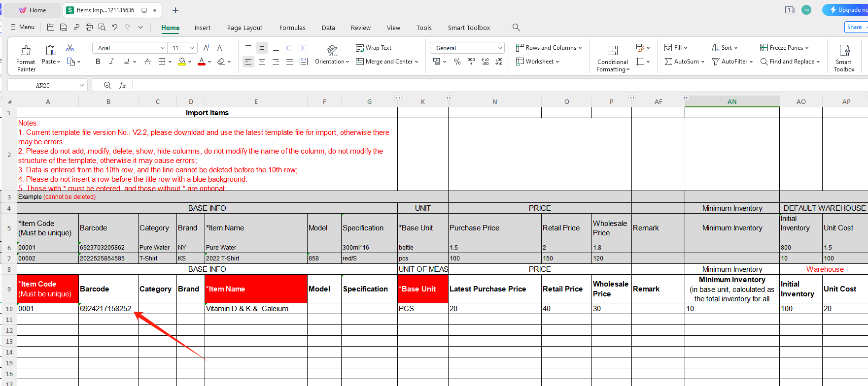Click the percent style icon
868x386 pixels.
tap(457, 62)
